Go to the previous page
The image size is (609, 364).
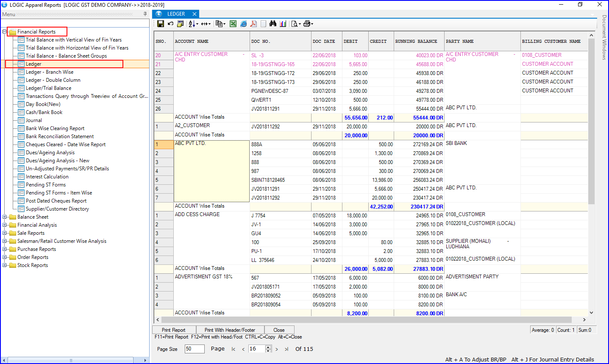[243, 349]
